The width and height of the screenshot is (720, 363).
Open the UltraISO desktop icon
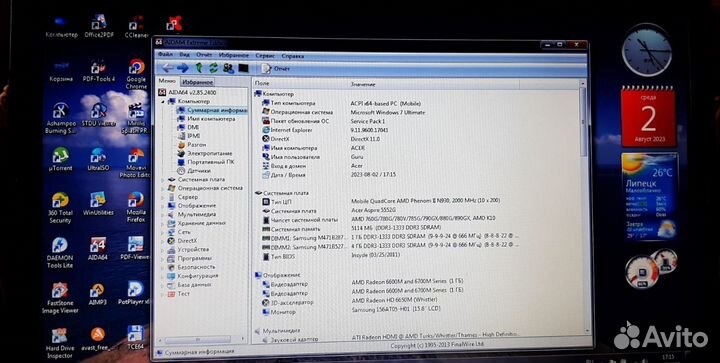(x=98, y=159)
